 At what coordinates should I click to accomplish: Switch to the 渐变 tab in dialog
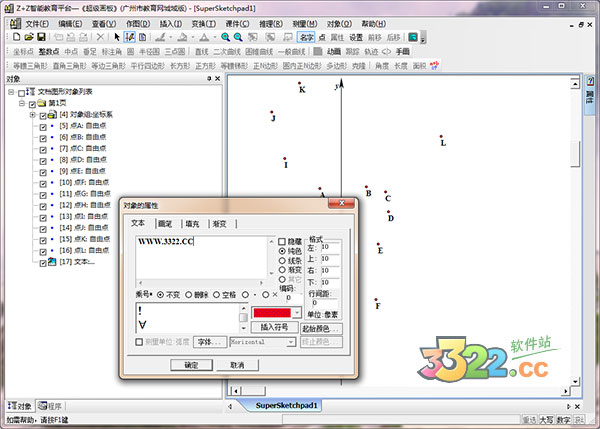point(219,224)
